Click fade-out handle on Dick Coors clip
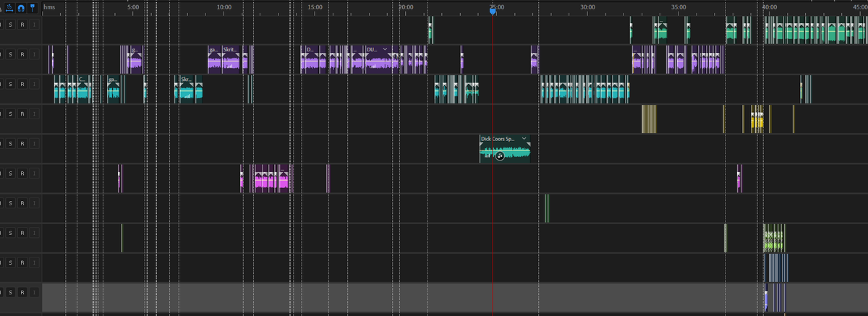This screenshot has width=868, height=316. pyautogui.click(x=527, y=145)
